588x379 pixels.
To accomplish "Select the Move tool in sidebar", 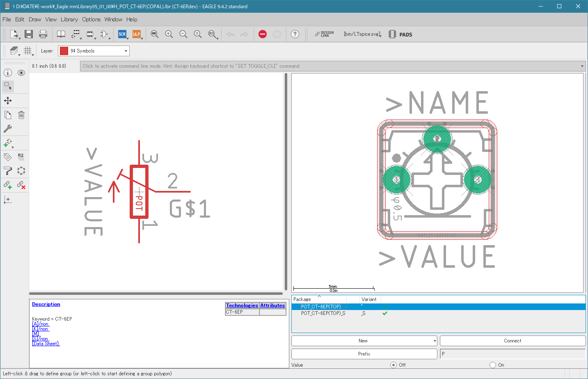I will (8, 101).
